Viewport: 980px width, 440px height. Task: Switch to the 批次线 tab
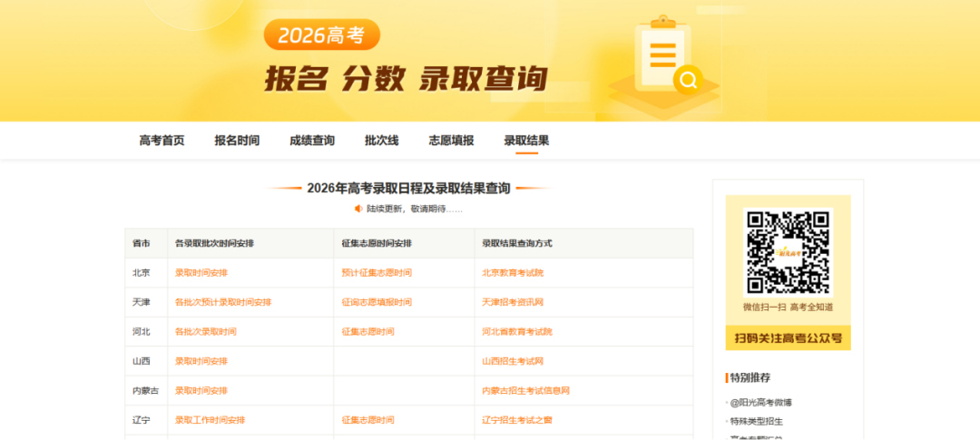[382, 141]
